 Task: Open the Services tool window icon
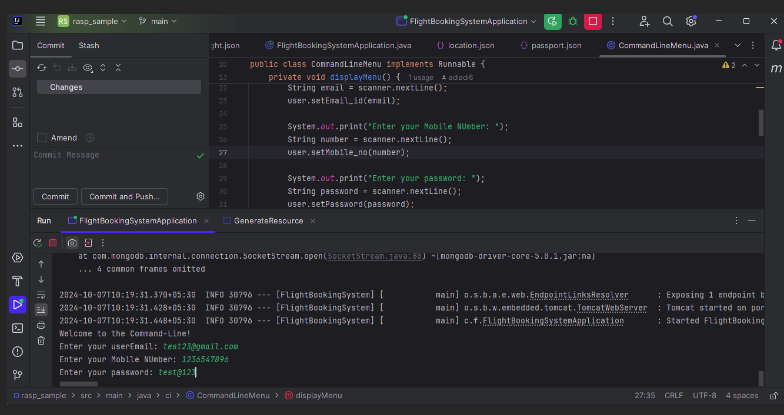pos(18,258)
